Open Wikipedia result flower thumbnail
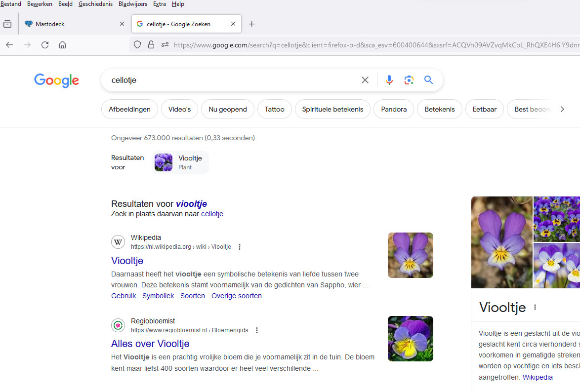The image size is (580, 392). [410, 255]
